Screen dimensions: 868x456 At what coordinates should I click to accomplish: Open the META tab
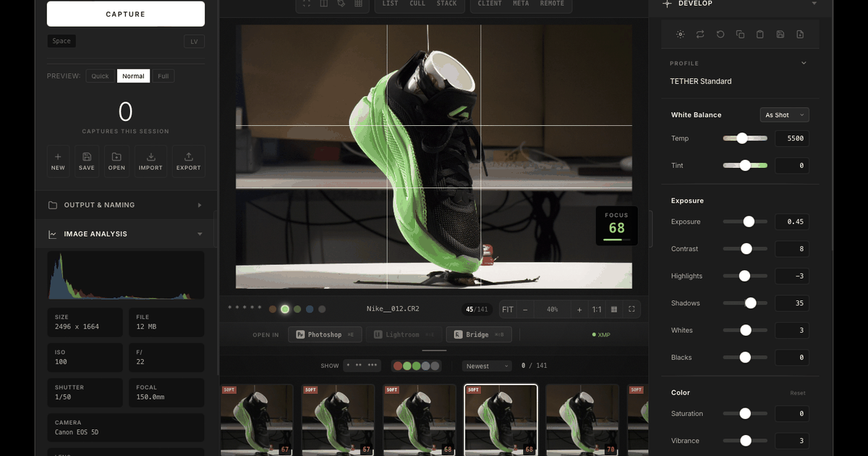(521, 4)
